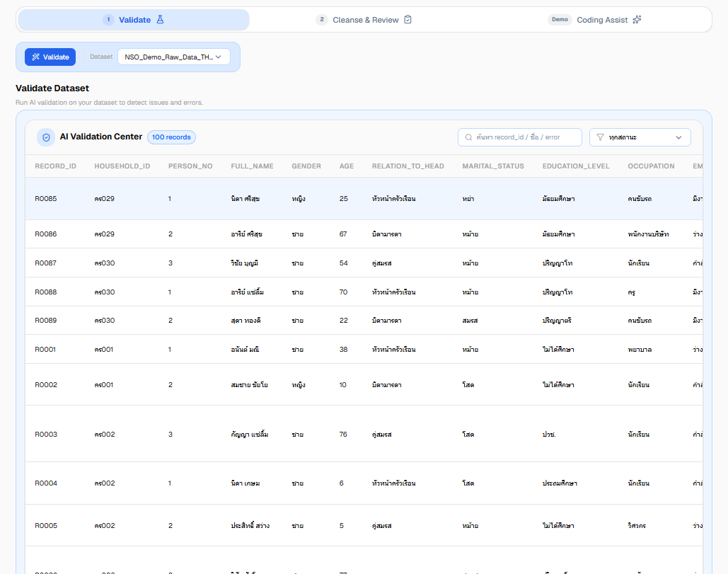Viewport: 728px width, 574px height.
Task: Click the AI Validation Center title
Action: pos(100,137)
